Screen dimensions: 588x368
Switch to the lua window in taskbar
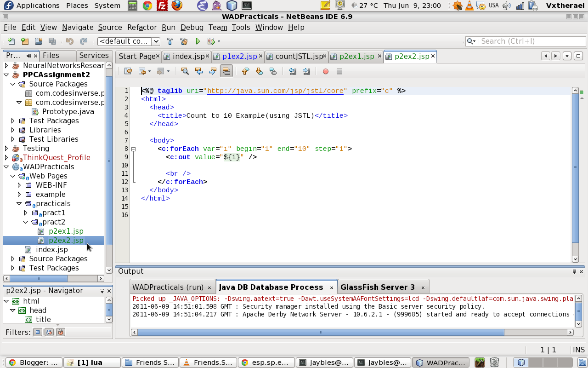coord(92,362)
